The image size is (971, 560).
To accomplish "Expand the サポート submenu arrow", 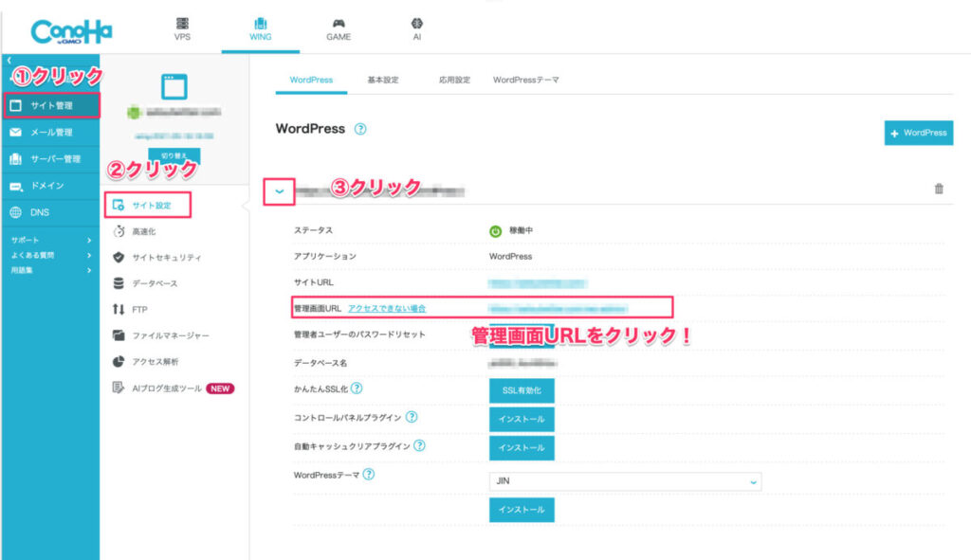I will [x=89, y=240].
